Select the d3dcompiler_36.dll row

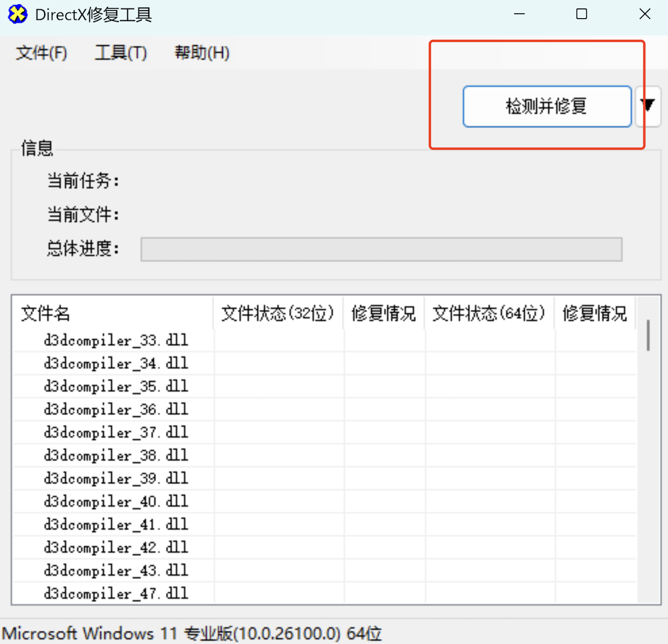point(115,409)
